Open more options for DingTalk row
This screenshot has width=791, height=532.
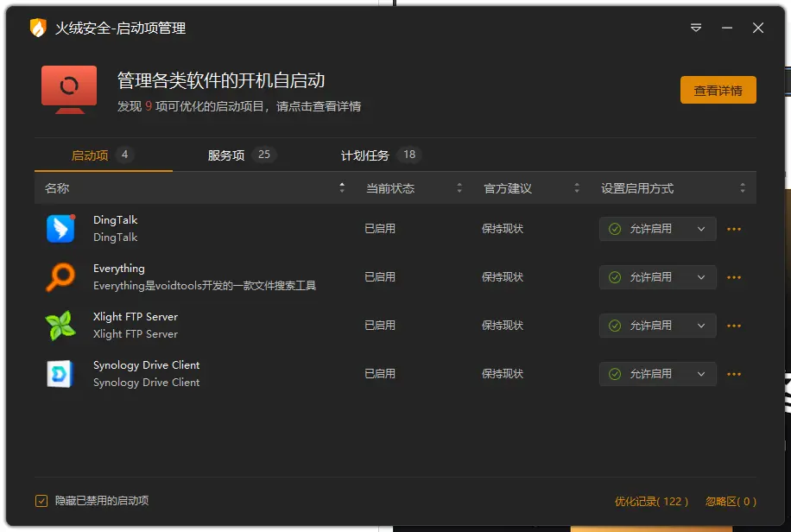click(734, 229)
